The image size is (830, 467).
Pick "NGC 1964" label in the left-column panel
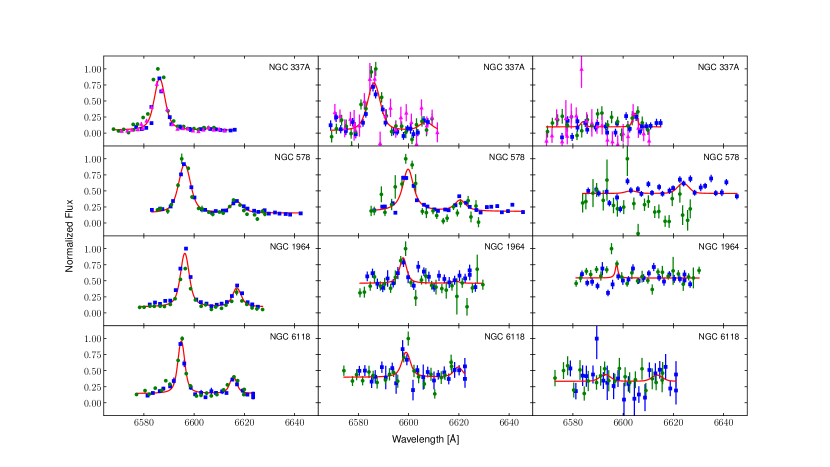click(x=290, y=247)
